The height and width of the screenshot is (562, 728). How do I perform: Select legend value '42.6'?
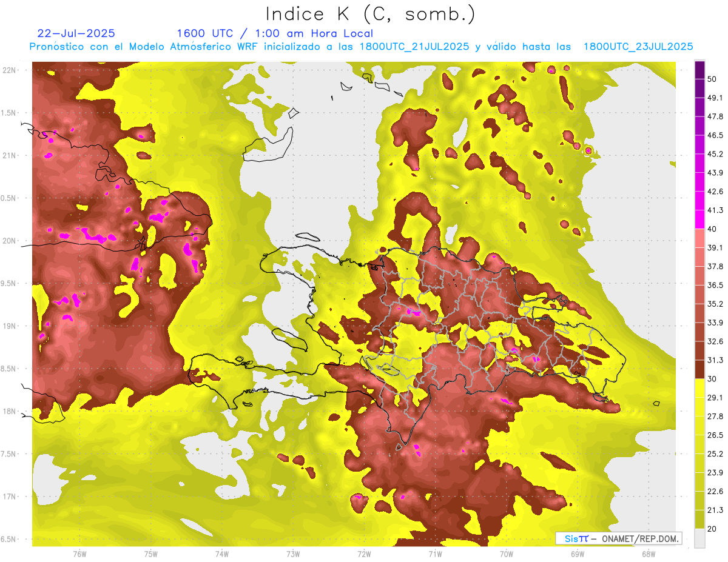(715, 192)
